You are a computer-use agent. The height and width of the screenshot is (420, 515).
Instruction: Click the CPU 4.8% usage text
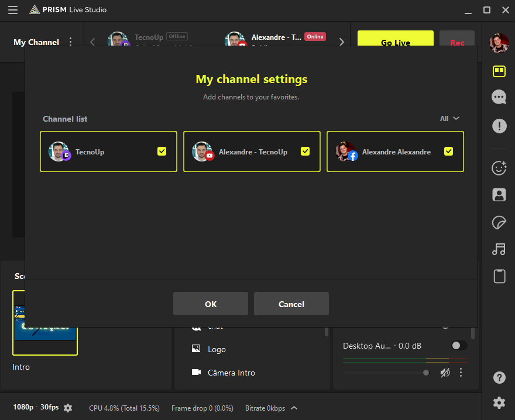pyautogui.click(x=124, y=408)
